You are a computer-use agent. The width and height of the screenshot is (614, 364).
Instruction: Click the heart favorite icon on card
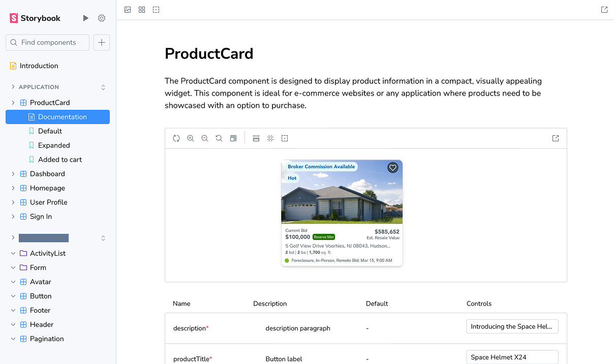click(x=392, y=168)
